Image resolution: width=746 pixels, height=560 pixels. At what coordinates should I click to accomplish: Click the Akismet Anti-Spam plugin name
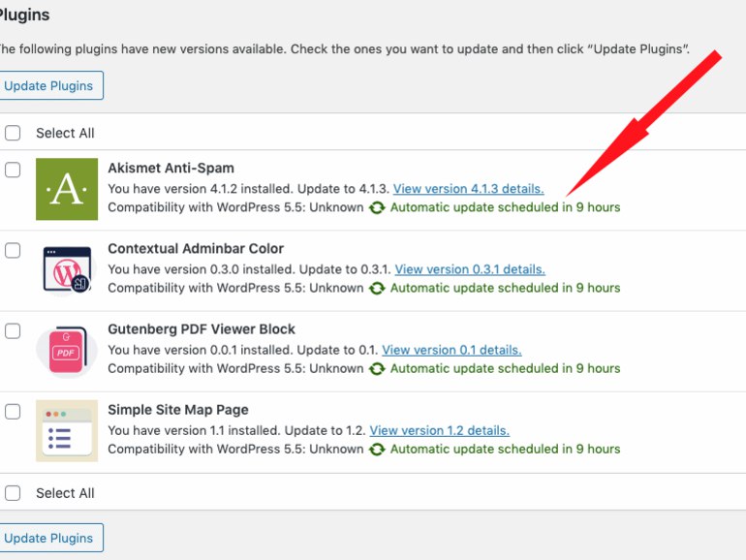[171, 168]
